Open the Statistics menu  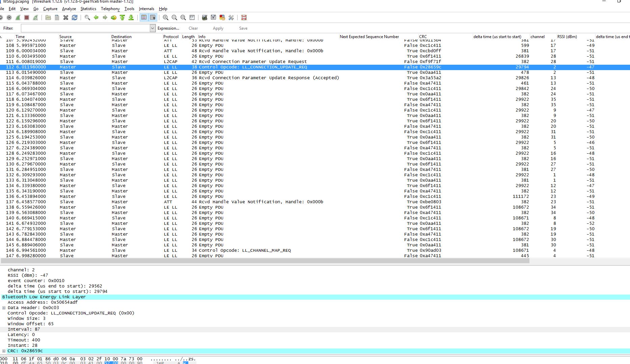(x=88, y=9)
